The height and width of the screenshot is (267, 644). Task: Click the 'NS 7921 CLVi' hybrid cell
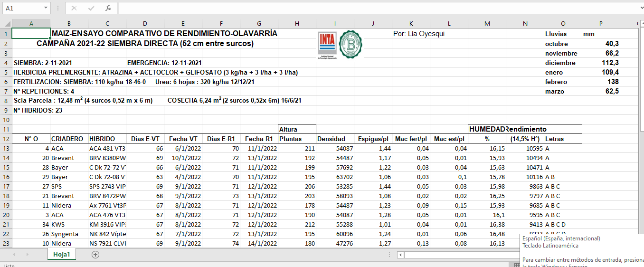[107, 243]
